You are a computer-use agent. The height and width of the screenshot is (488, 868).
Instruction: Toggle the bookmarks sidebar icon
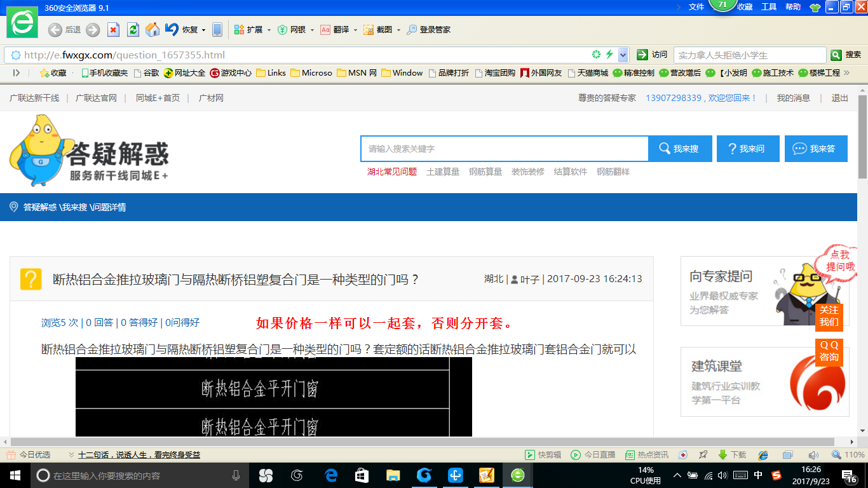click(17, 73)
